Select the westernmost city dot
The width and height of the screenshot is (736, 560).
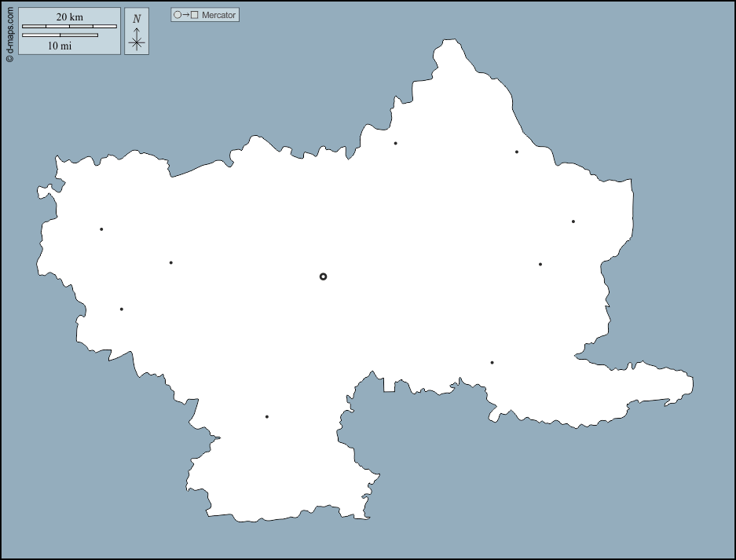click(x=101, y=229)
